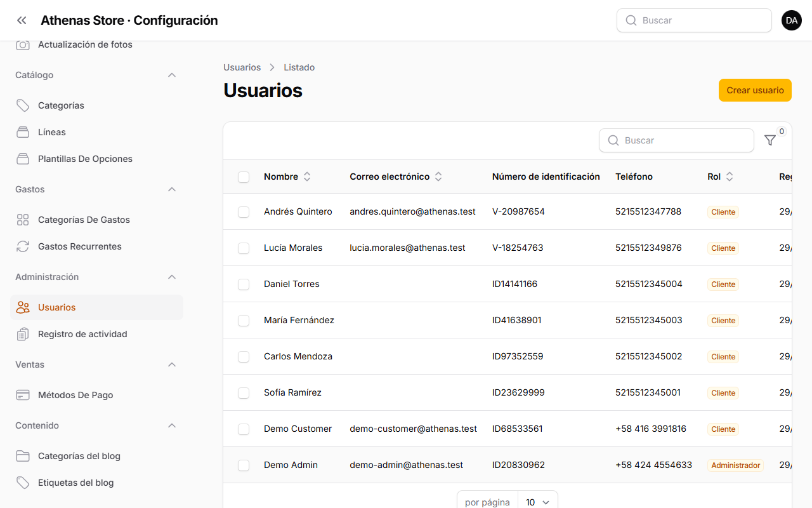Click the refresh icon beside Gastos Recurrentes
The width and height of the screenshot is (812, 508).
(23, 246)
